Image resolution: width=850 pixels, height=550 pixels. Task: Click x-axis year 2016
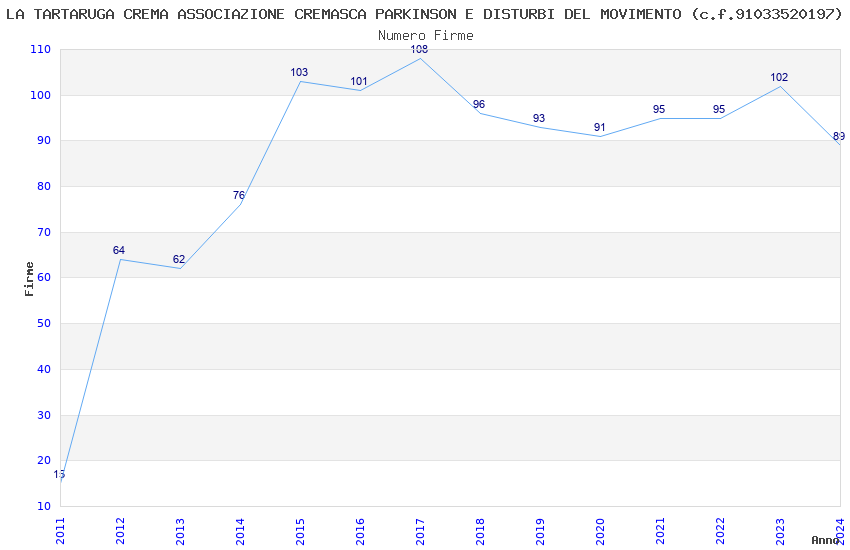(360, 532)
